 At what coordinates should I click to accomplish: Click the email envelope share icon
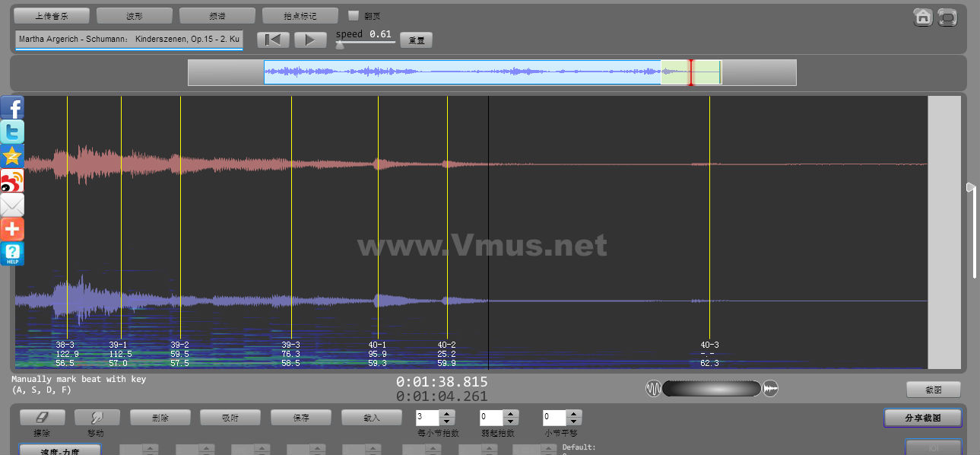coord(12,205)
